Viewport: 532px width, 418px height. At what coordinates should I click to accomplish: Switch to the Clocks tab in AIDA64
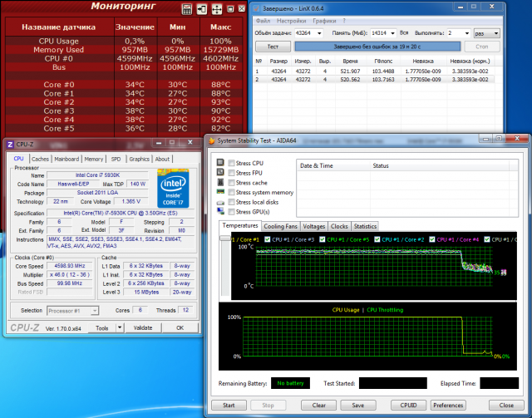[339, 226]
